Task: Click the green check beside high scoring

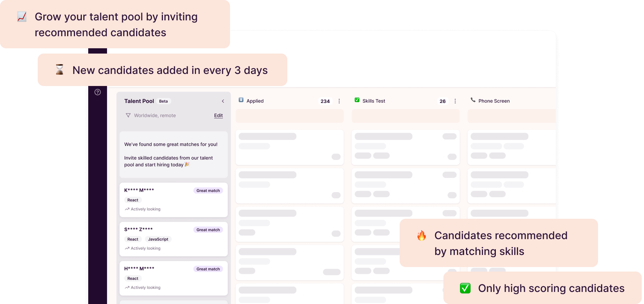Action: pyautogui.click(x=465, y=288)
